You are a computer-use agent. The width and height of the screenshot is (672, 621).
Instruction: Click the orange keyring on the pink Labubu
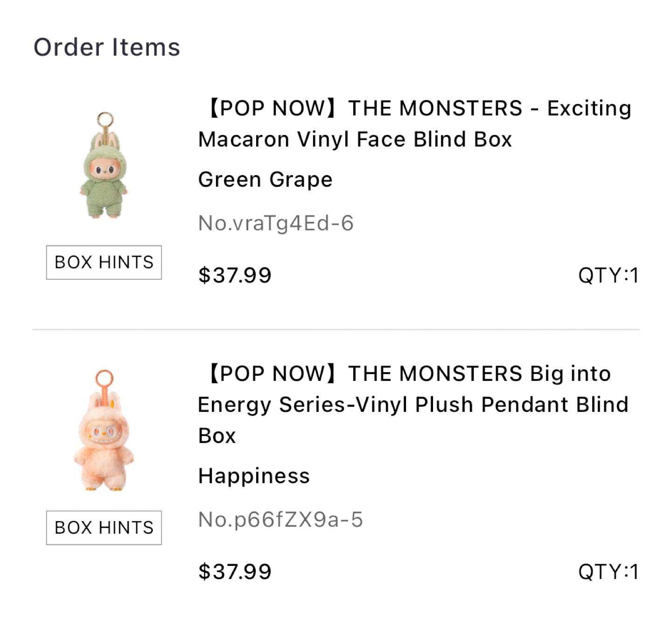pyautogui.click(x=104, y=379)
